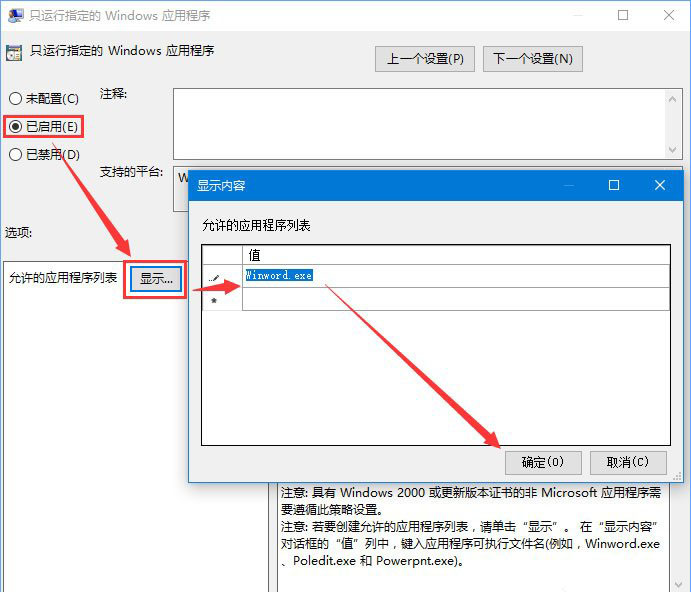Screen dimensions: 691x592
Task: Click the 下一个设置(N) button
Action: 533,59
